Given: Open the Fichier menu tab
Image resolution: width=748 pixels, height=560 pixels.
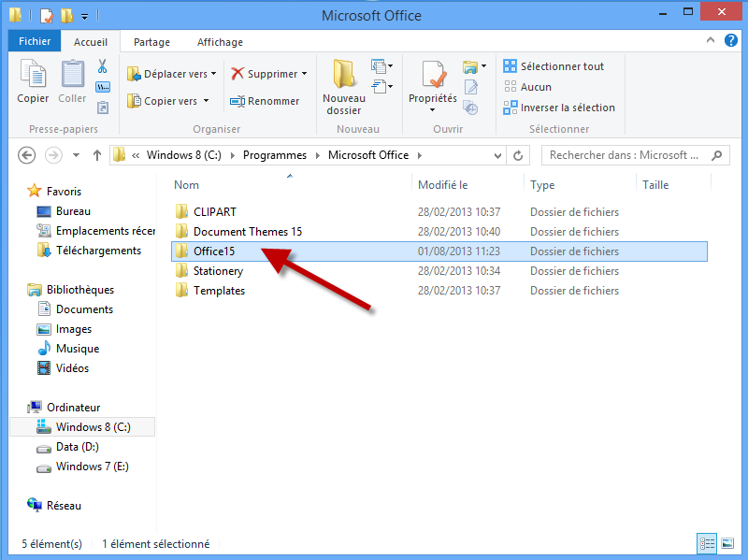Looking at the screenshot, I should coord(35,41).
